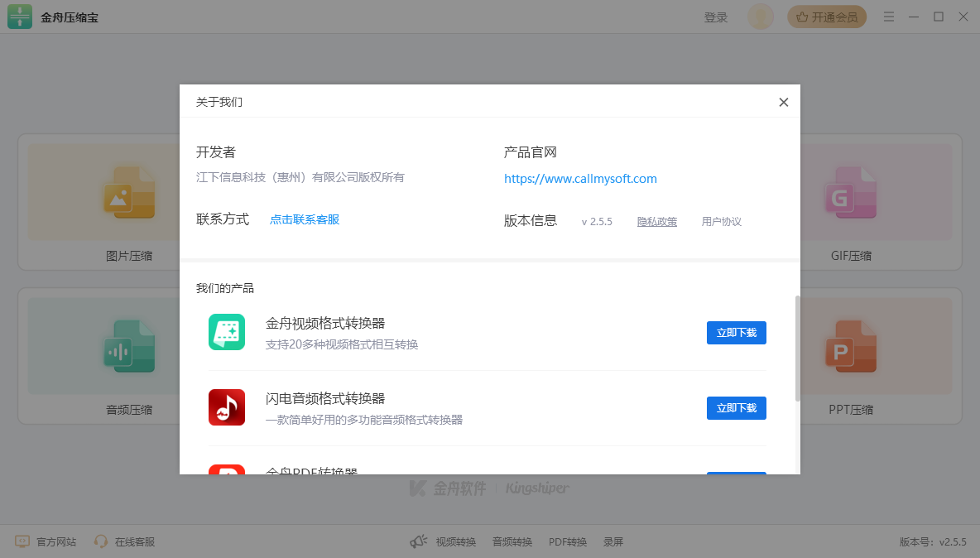980x558 pixels.
Task: Download 金舟视频格式转换器 with 立即下载
Action: [x=736, y=333]
